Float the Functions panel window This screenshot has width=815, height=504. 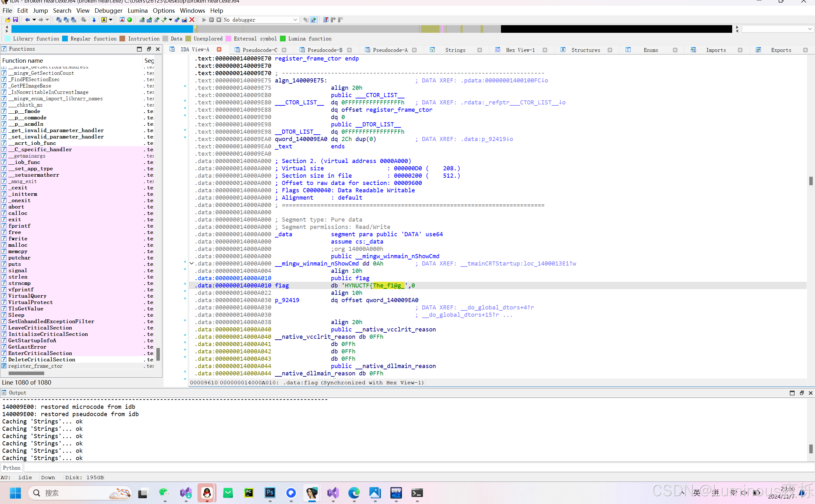coord(149,49)
